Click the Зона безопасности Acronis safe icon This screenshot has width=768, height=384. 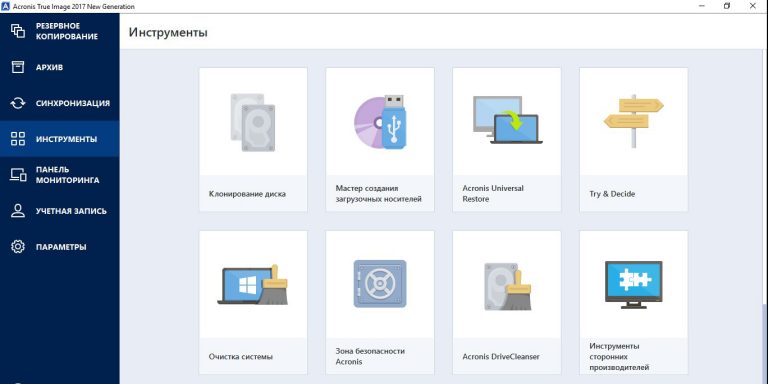tap(380, 284)
